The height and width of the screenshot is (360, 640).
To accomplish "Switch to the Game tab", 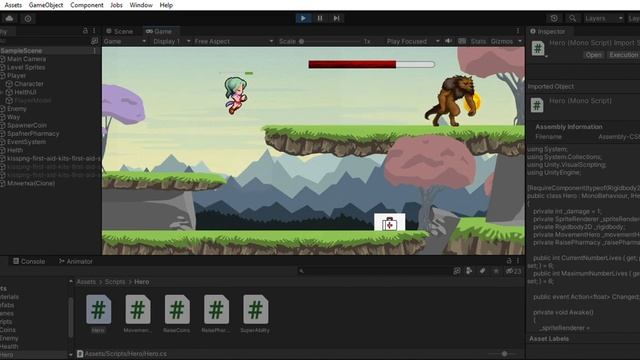I will pos(159,31).
